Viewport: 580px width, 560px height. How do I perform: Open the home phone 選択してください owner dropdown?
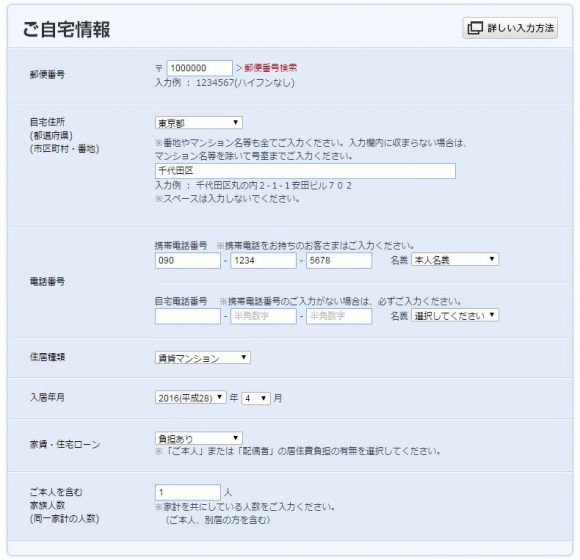coord(455,315)
